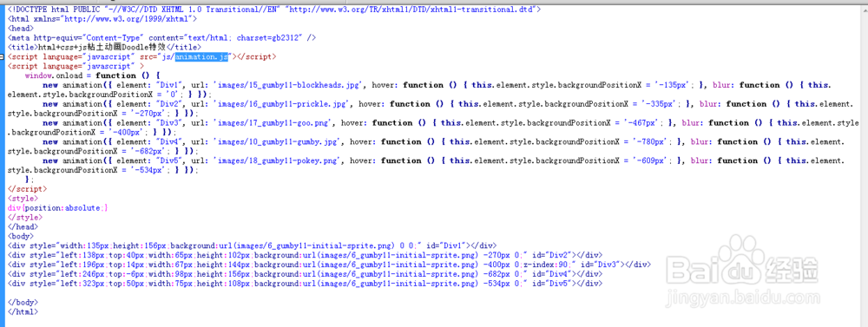Image resolution: width=868 pixels, height=327 pixels.
Task: Click 'window.onload = function () {' line
Action: tap(93, 75)
